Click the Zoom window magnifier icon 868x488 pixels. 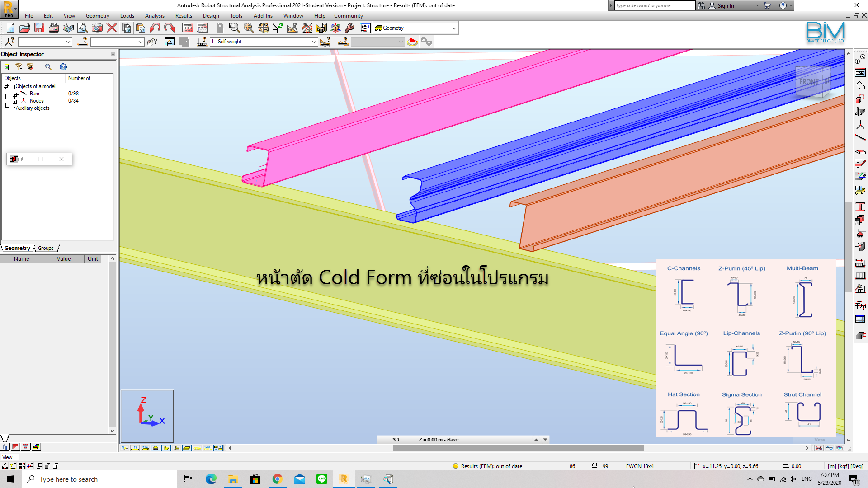coord(234,28)
